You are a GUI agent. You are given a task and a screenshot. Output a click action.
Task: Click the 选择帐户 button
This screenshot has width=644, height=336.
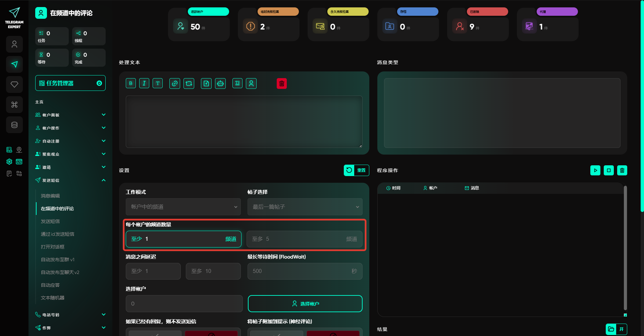(305, 303)
